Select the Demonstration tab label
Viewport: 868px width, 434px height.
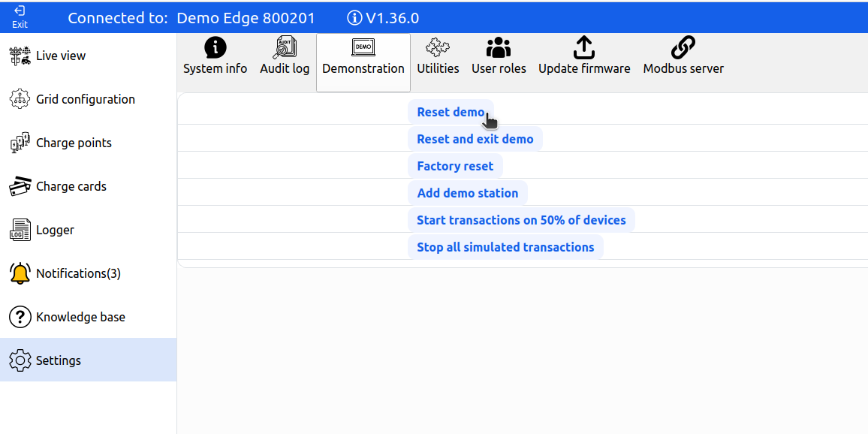363,68
